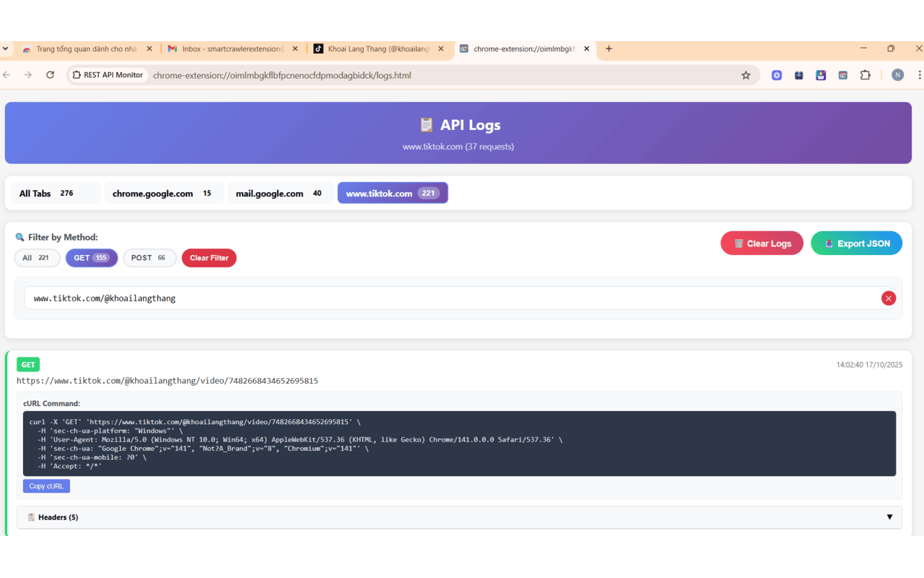Click the GET method badge on log entry
Screen dimensions: 924x578
pyautogui.click(x=28, y=365)
